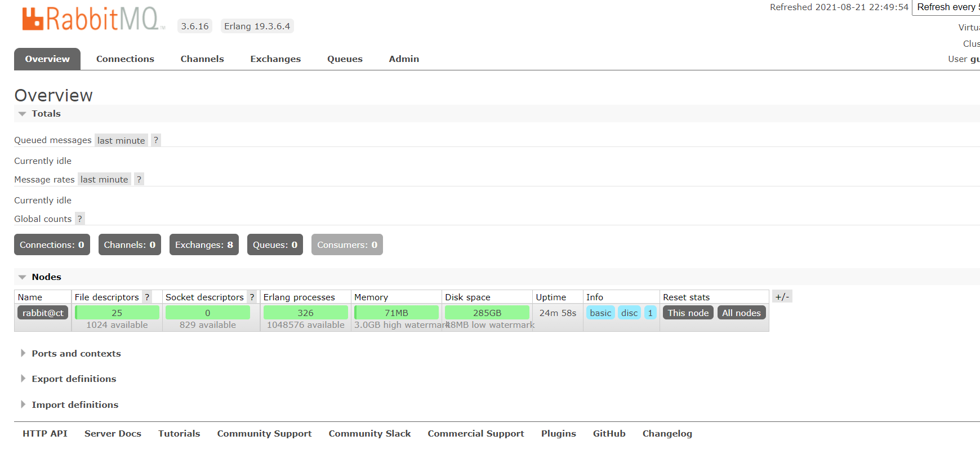Click the Erlang 19.3.6.4 label

pyautogui.click(x=257, y=26)
